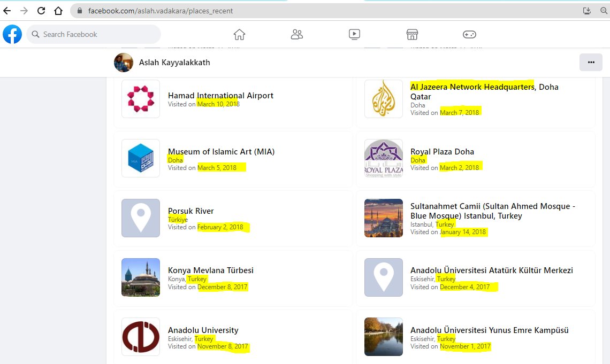Click the zoom magnifier icon in address bar
610x364 pixels.
[604, 11]
